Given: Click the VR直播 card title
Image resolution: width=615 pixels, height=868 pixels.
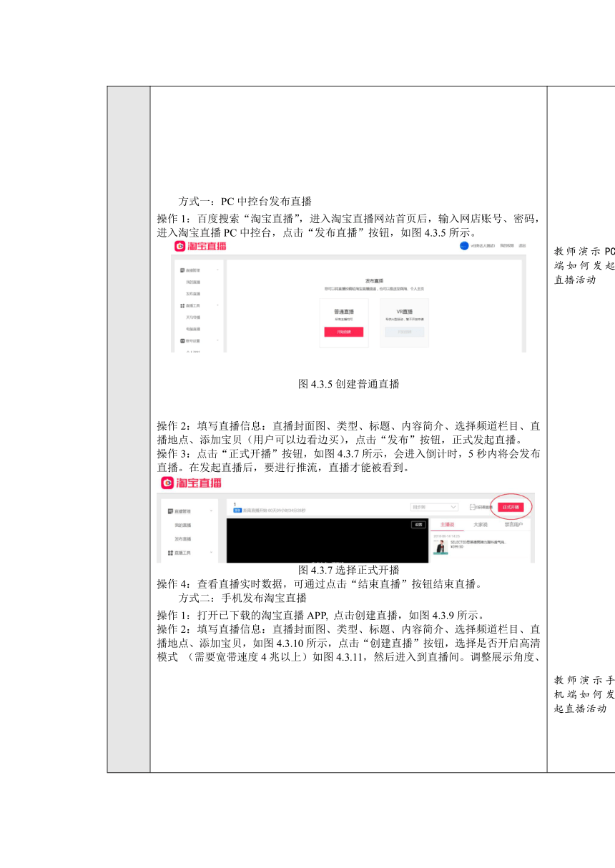Looking at the screenshot, I should (405, 312).
